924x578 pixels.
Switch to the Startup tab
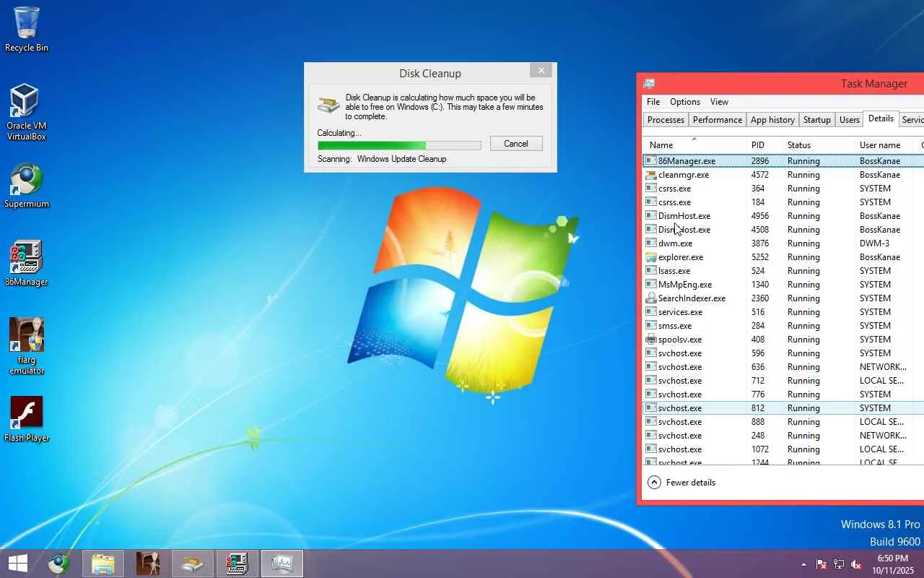[x=816, y=120]
